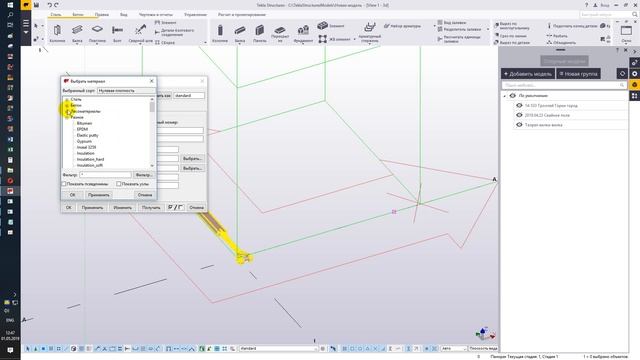640x360 pixels.
Task: Select 'Insulation_hard' in material list
Action: point(90,159)
